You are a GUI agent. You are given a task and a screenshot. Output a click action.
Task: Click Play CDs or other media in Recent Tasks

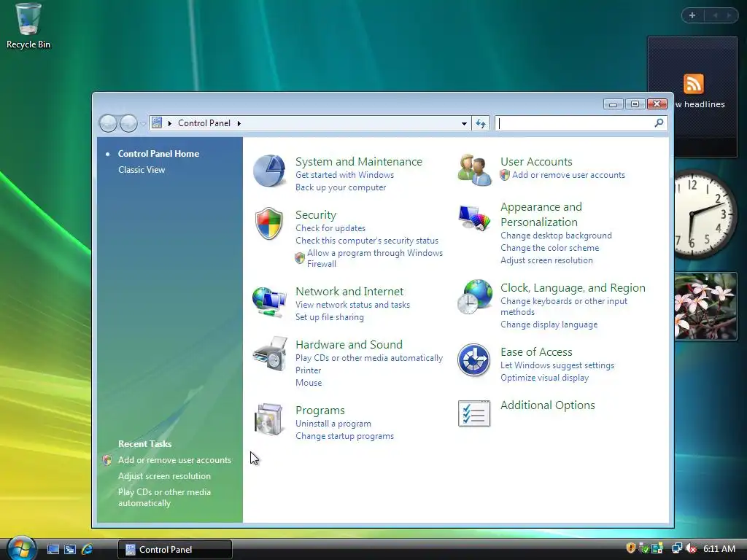click(x=164, y=497)
